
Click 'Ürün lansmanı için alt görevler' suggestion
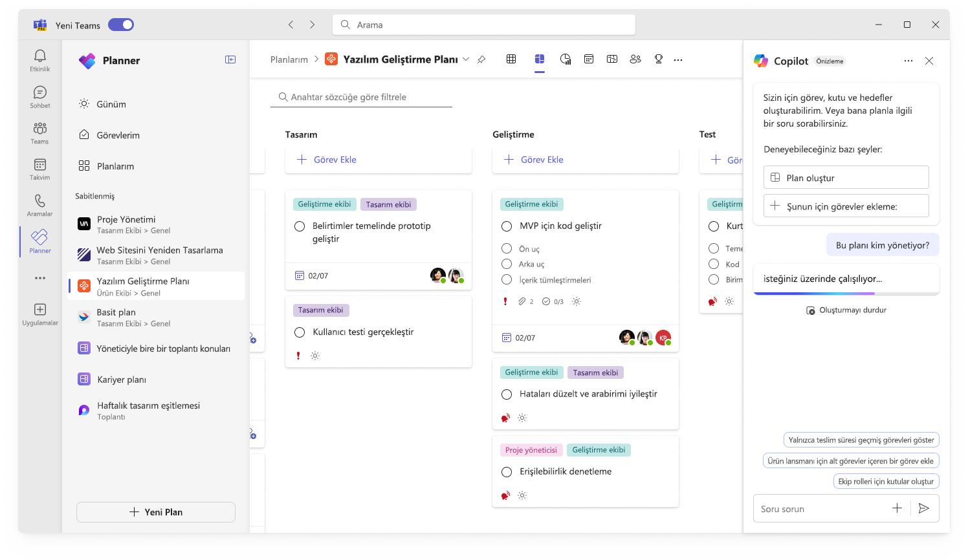point(851,460)
